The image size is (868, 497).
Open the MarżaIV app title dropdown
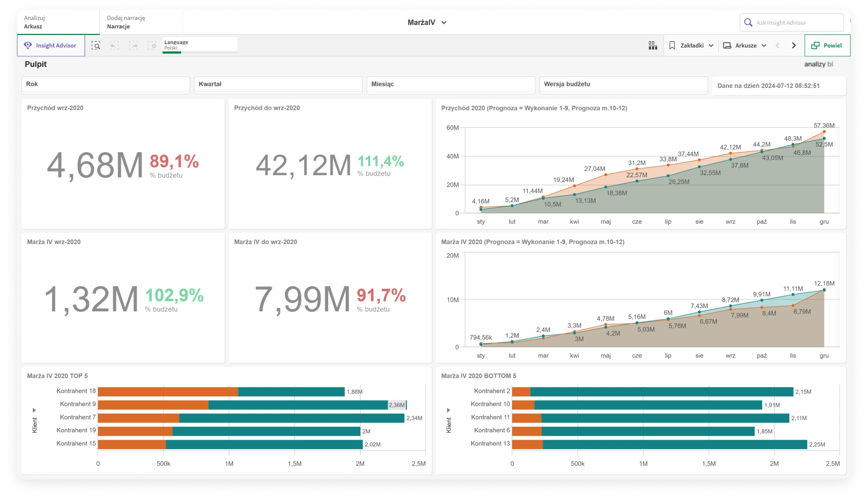click(427, 22)
